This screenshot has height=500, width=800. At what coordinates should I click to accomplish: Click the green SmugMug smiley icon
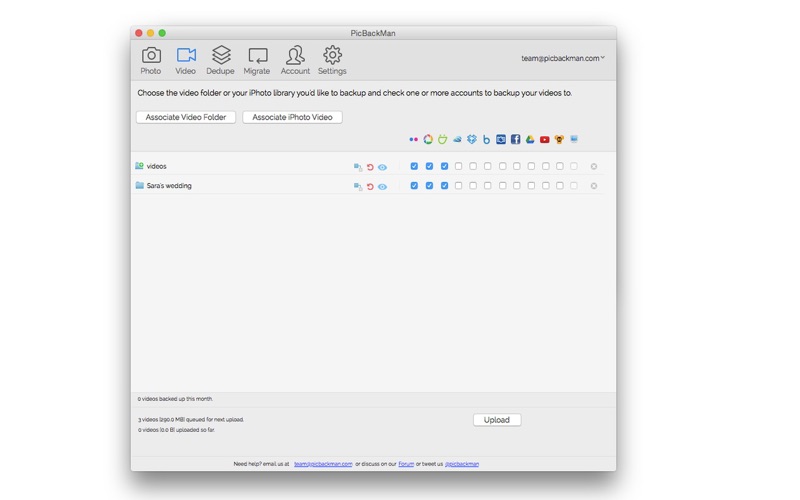(442, 139)
